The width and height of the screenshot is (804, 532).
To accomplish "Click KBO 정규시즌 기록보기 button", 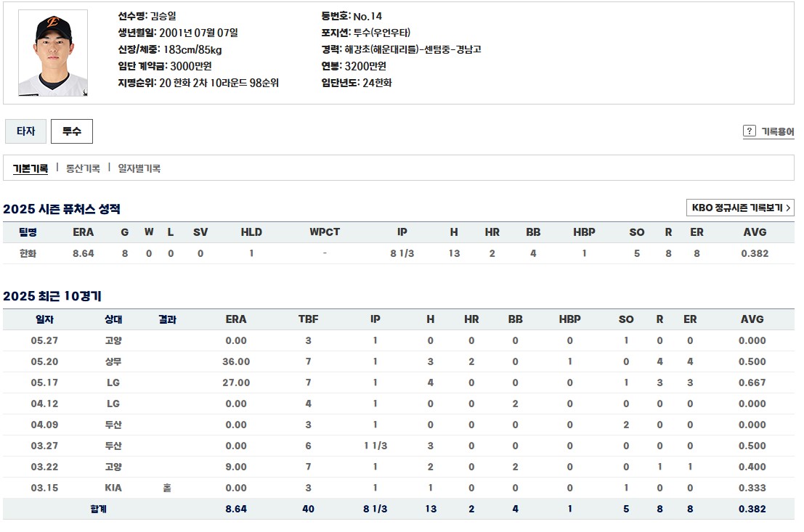I will click(x=740, y=208).
